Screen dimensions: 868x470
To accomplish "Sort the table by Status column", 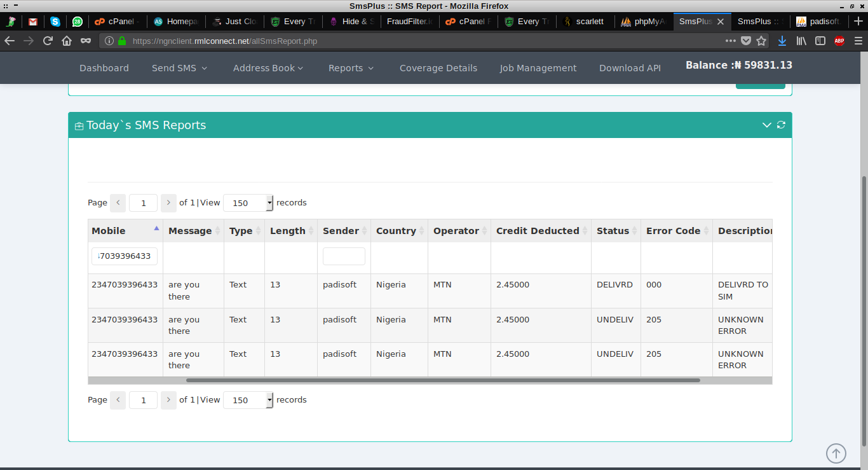I will coord(616,231).
